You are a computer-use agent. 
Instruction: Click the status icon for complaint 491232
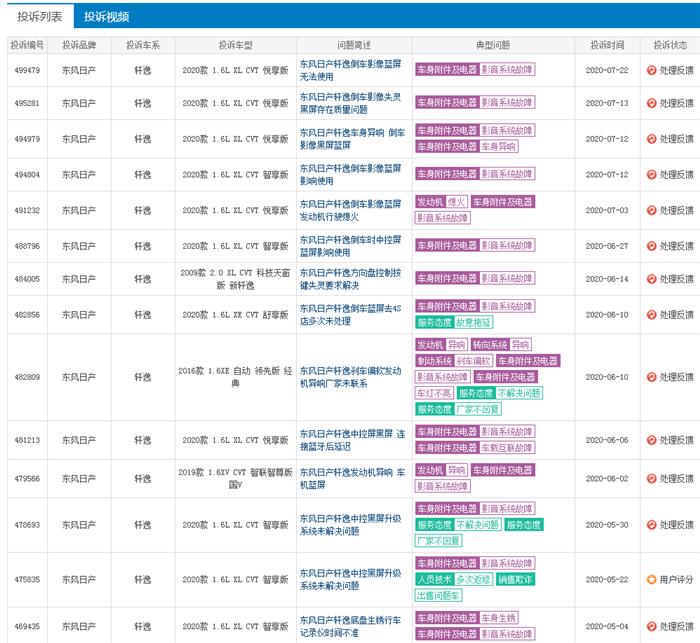651,210
